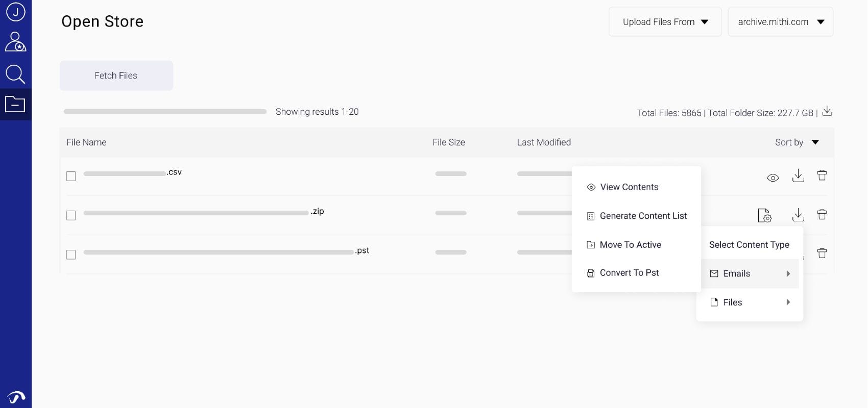
Task: Choose Generate Content List from menu
Action: pyautogui.click(x=643, y=216)
